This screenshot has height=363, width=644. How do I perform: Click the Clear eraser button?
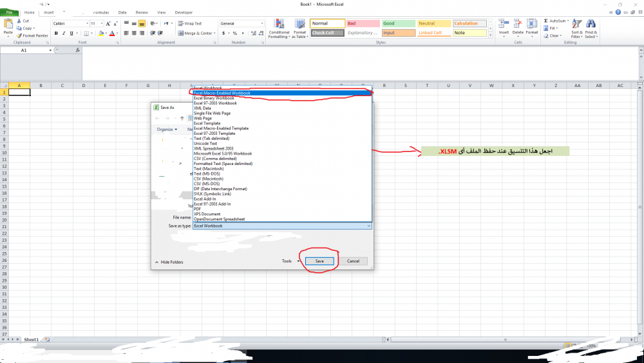point(553,35)
